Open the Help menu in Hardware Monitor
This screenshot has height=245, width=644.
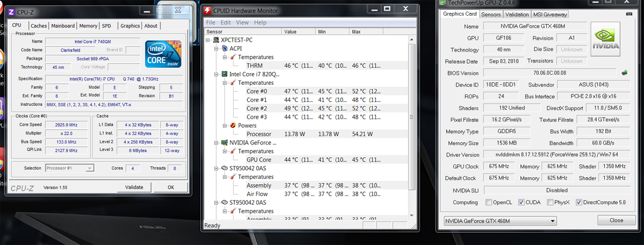[x=260, y=23]
